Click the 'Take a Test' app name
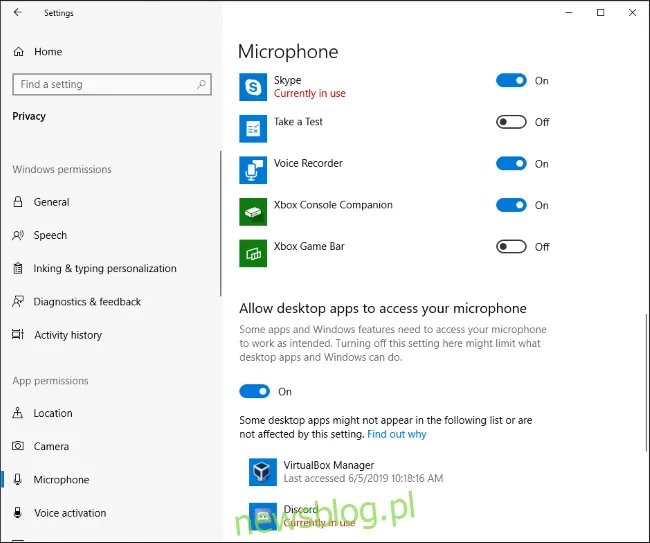The width and height of the screenshot is (650, 543). [298, 122]
